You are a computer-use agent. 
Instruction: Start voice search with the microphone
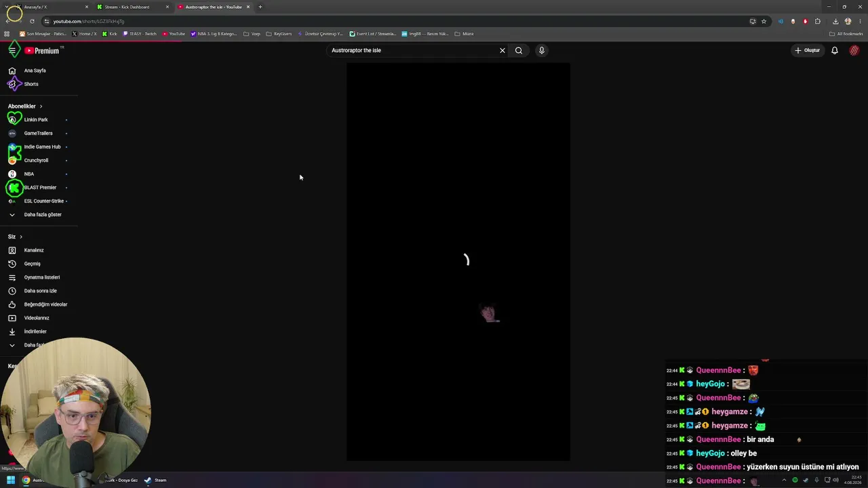(541, 50)
